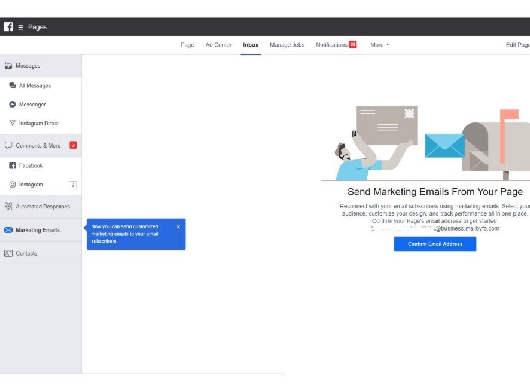Open Messages section in sidebar
Image resolution: width=530 pixels, height=390 pixels.
point(41,66)
